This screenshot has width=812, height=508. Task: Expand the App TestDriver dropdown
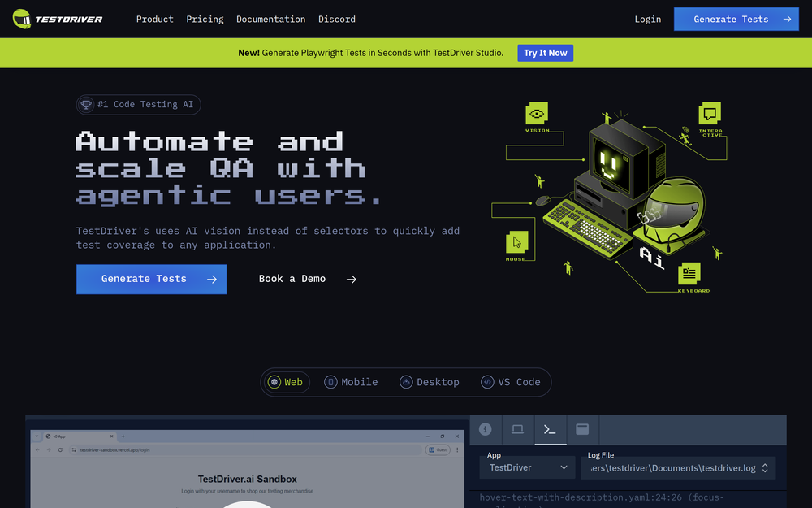coord(527,467)
